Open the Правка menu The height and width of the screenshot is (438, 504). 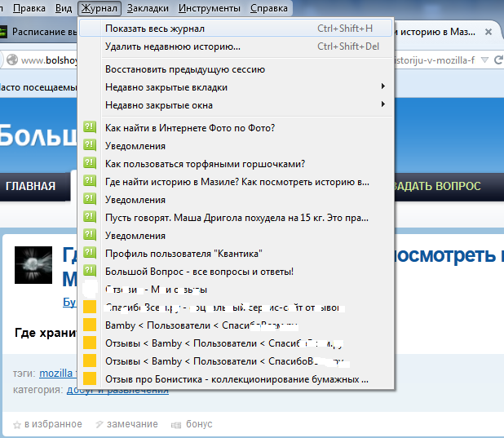(29, 8)
